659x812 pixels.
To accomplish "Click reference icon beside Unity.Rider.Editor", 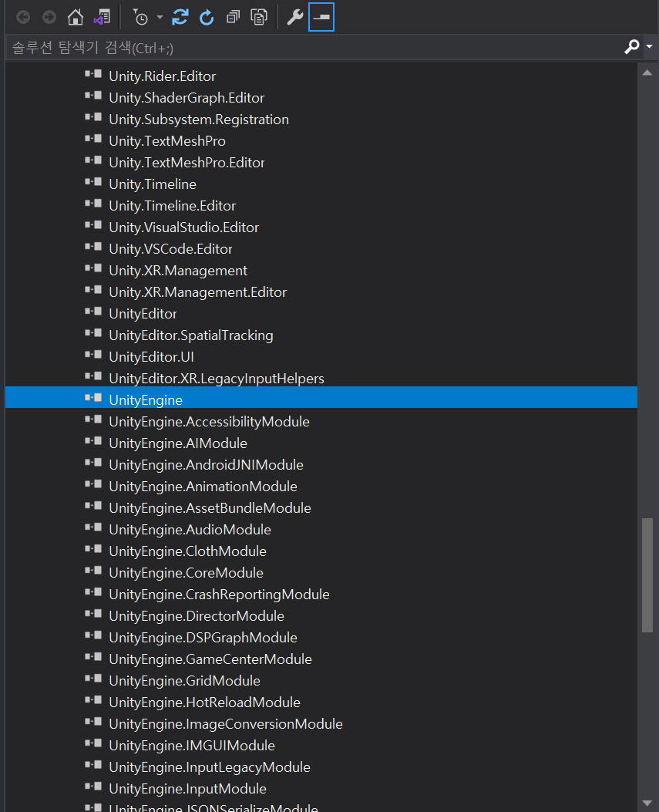I will point(93,74).
